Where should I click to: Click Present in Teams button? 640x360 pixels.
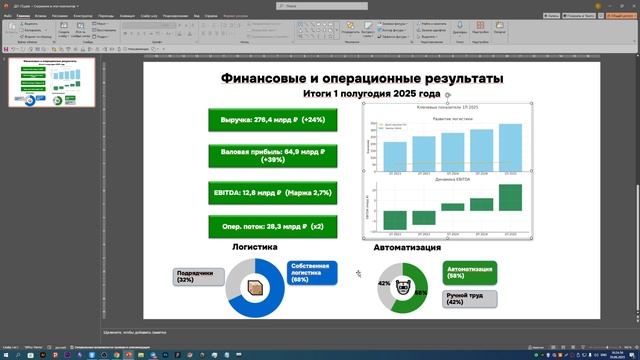pyautogui.click(x=579, y=16)
